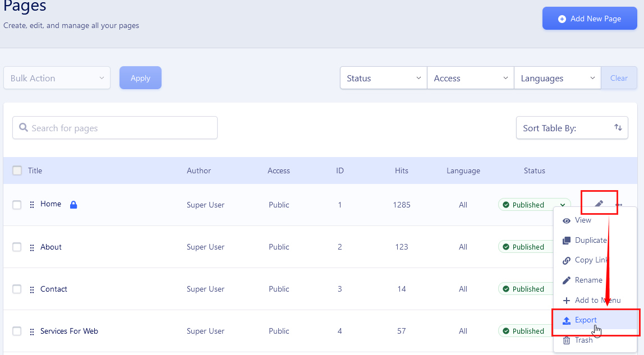Check the checkbox for the About page

17,247
